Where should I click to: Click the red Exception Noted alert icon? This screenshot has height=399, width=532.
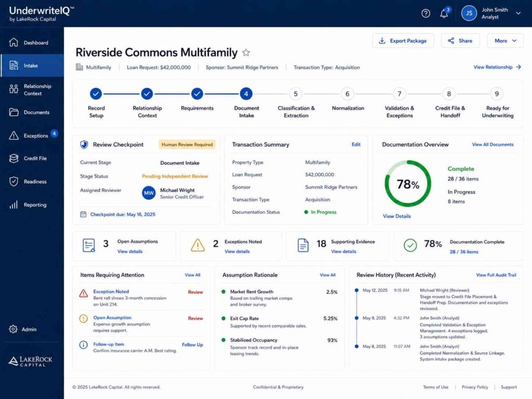84,293
